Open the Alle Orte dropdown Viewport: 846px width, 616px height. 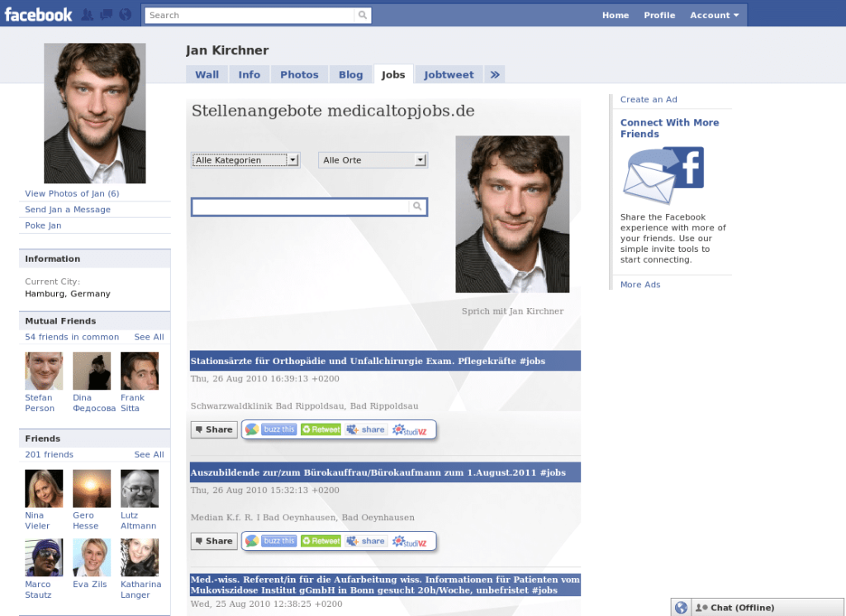click(x=373, y=160)
